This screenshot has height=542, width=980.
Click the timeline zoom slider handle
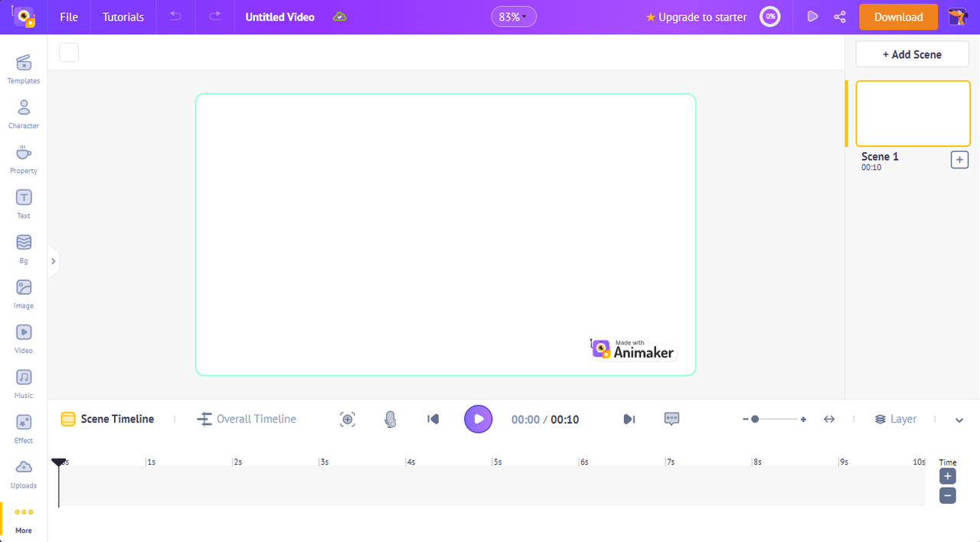point(755,419)
